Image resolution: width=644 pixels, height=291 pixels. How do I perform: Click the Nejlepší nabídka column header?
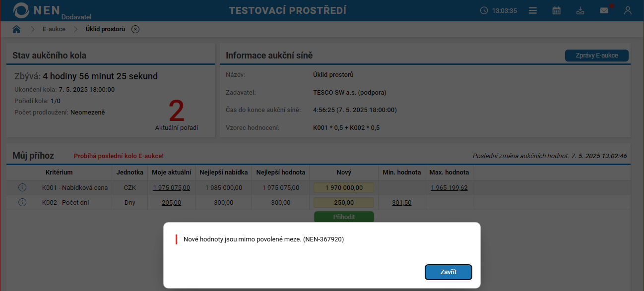coord(224,173)
